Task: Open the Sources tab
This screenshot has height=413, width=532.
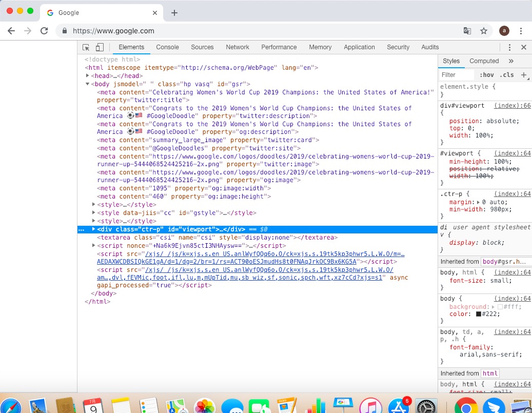Action: (x=202, y=47)
